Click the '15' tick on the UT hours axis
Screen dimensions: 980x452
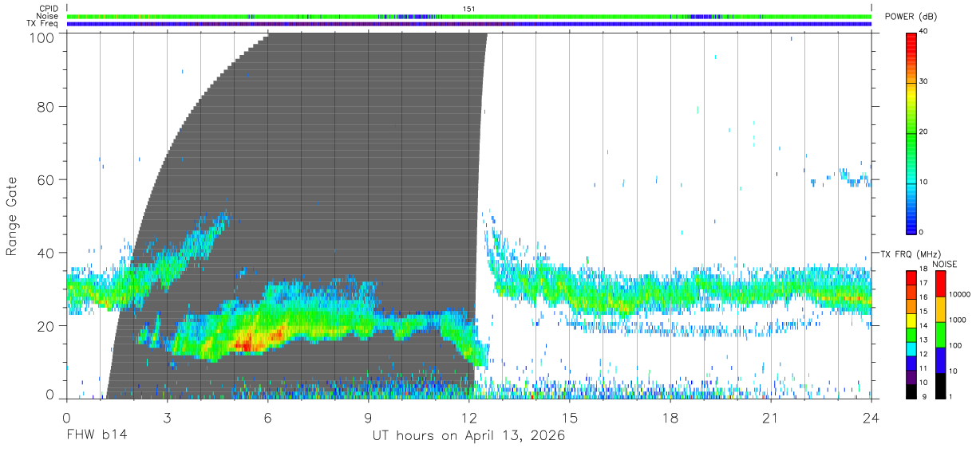pos(570,417)
